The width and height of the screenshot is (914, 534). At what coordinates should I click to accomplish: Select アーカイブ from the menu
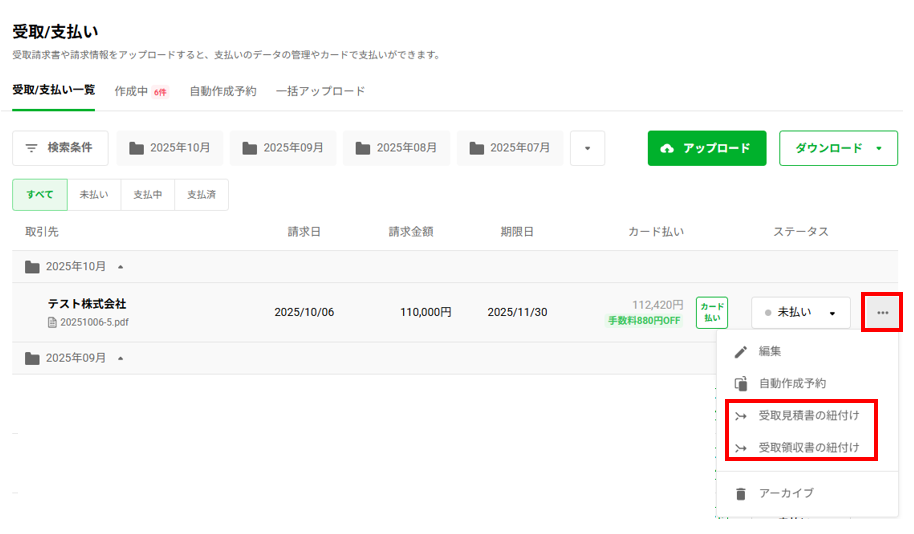pos(807,494)
